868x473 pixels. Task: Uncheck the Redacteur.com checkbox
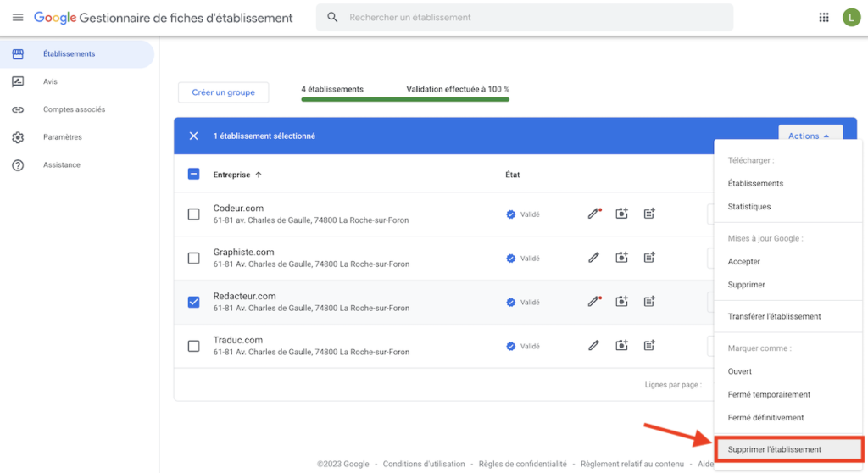click(x=193, y=302)
